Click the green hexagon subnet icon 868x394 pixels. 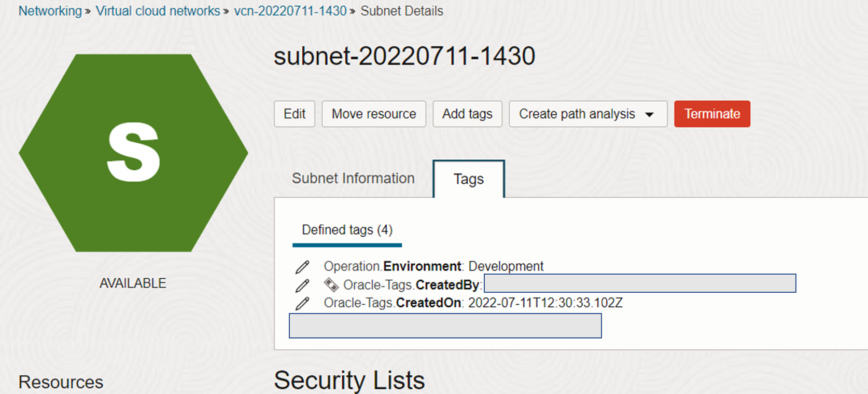click(x=133, y=153)
